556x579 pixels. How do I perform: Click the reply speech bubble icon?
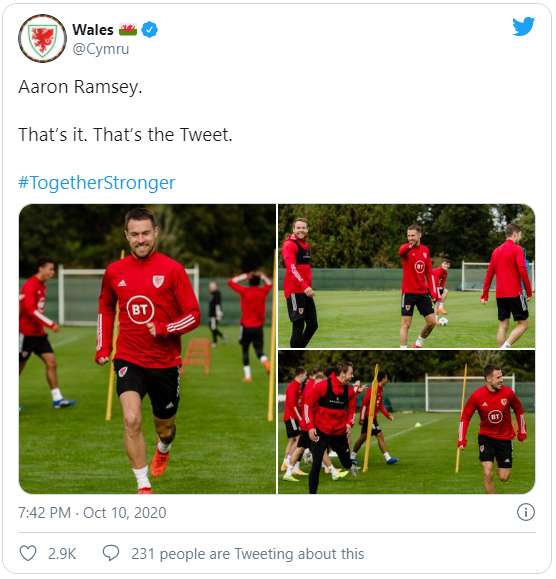(111, 553)
